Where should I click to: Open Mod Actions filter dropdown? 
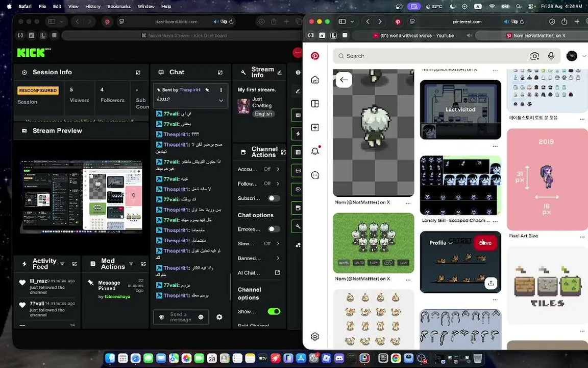click(131, 264)
